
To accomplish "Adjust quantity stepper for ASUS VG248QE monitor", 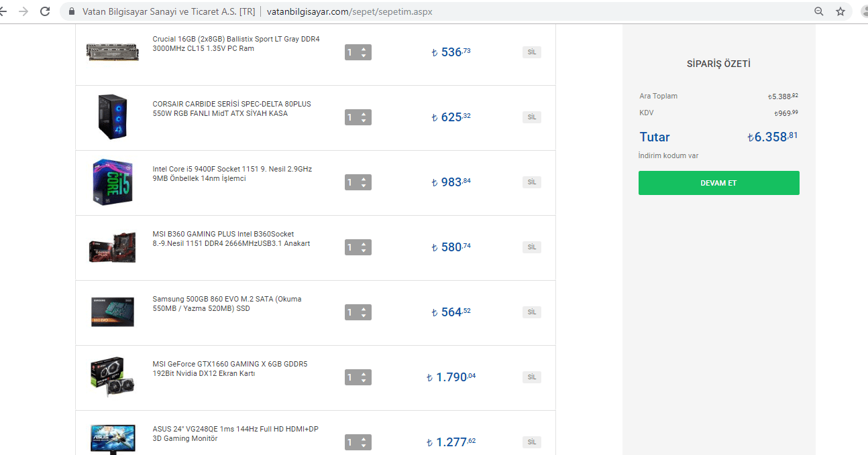I will [x=358, y=442].
